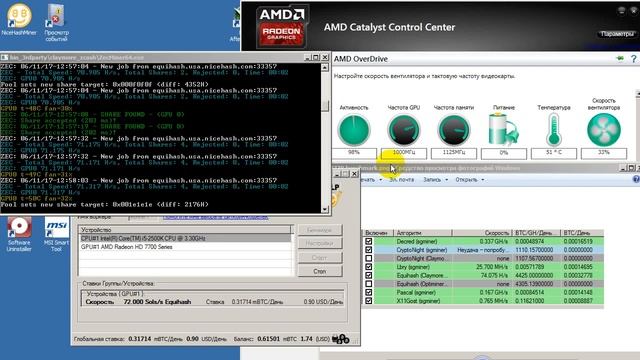Click the Глобальная ставка value 0.31714
This screenshot has width=640, height=360.
point(140,339)
